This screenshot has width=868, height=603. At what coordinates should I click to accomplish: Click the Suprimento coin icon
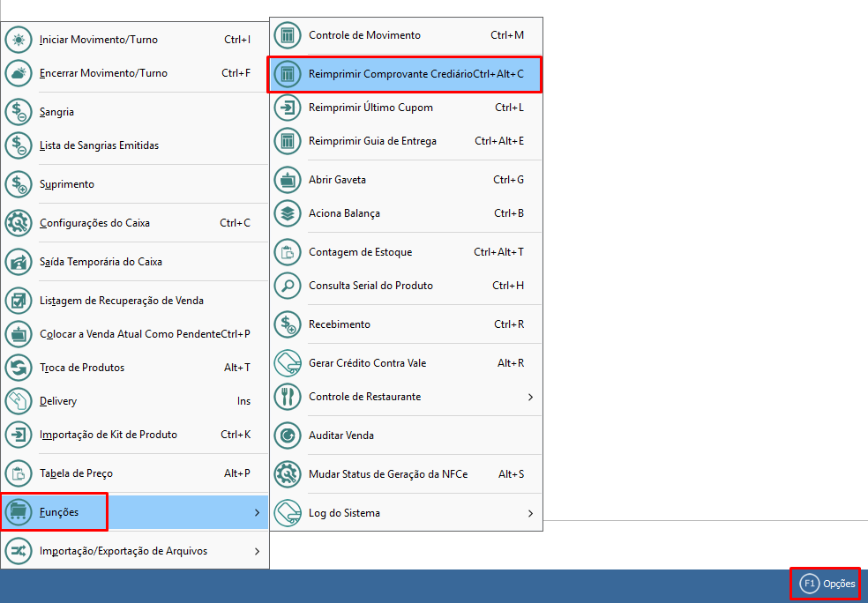(x=19, y=184)
